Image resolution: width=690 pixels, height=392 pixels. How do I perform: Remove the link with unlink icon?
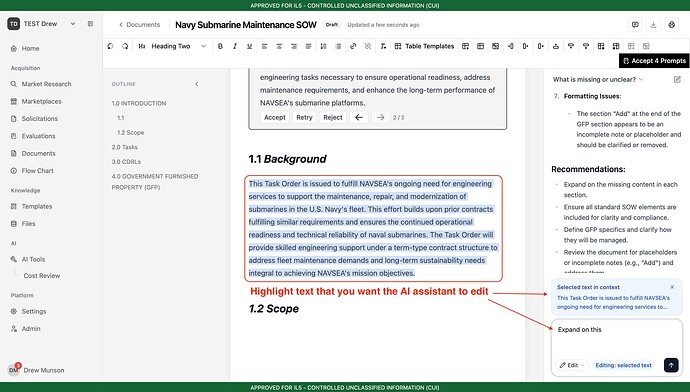368,46
